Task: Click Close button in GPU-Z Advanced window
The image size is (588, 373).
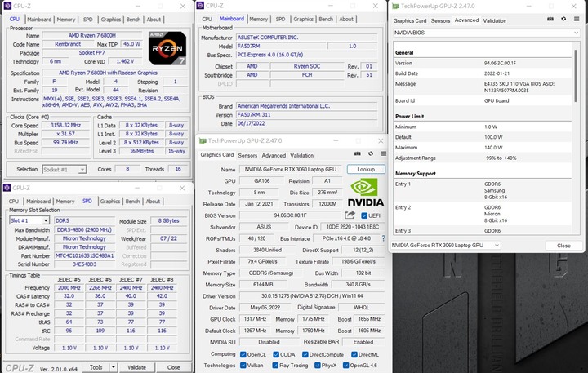Action: point(563,246)
